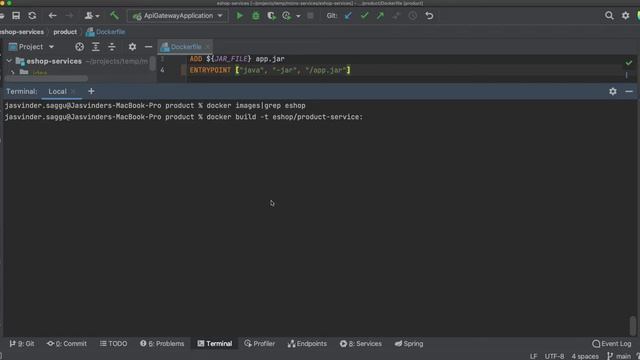This screenshot has width=640, height=360.
Task: Close the Local terminal tab
Action: (73, 91)
